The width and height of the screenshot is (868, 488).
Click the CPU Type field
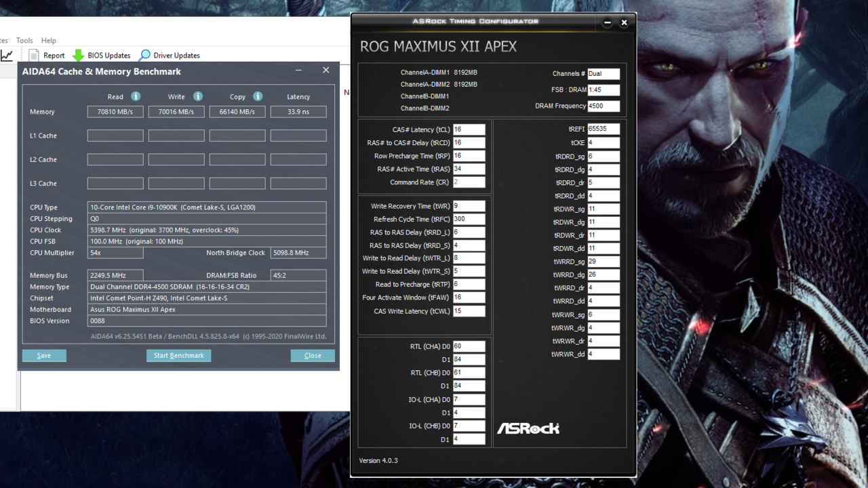click(207, 207)
